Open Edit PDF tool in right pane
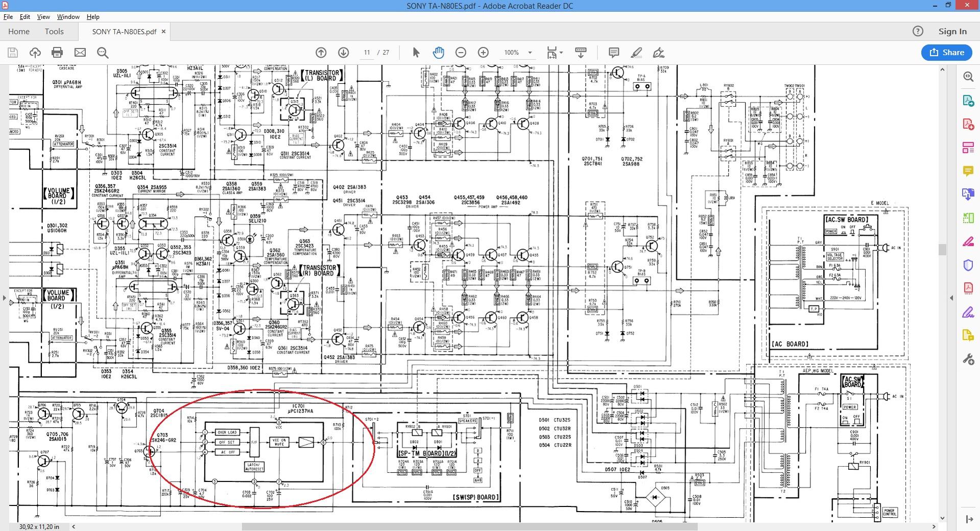The image size is (980, 531). tap(968, 148)
